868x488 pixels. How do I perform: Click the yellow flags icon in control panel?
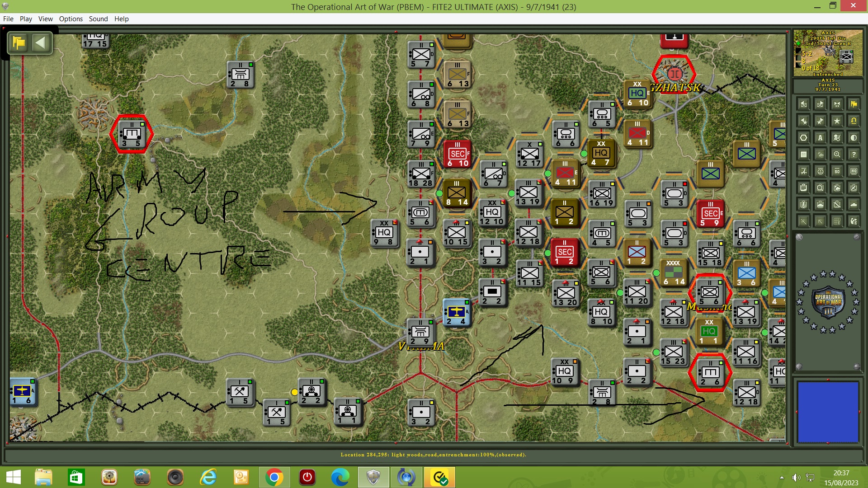pos(854,104)
